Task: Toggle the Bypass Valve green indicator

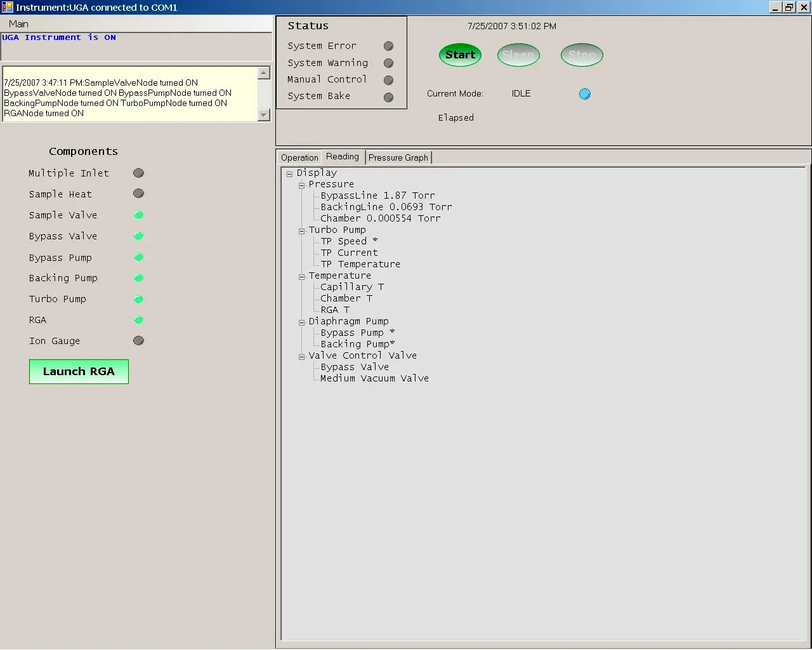Action: [138, 236]
